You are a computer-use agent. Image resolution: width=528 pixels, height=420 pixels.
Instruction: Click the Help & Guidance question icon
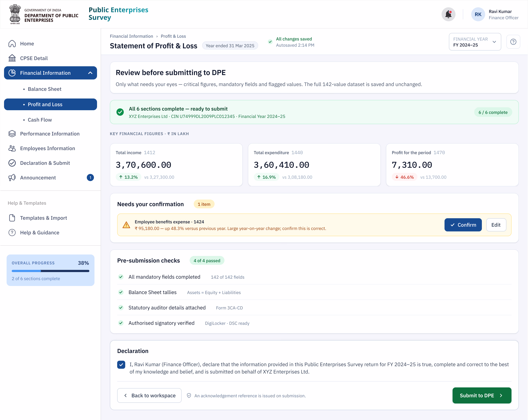point(12,232)
